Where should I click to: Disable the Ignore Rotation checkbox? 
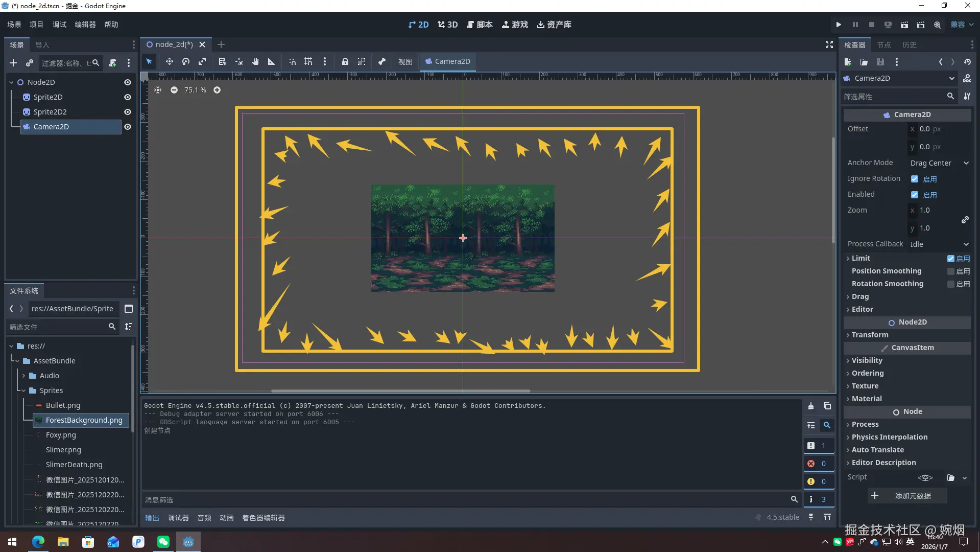tap(915, 179)
